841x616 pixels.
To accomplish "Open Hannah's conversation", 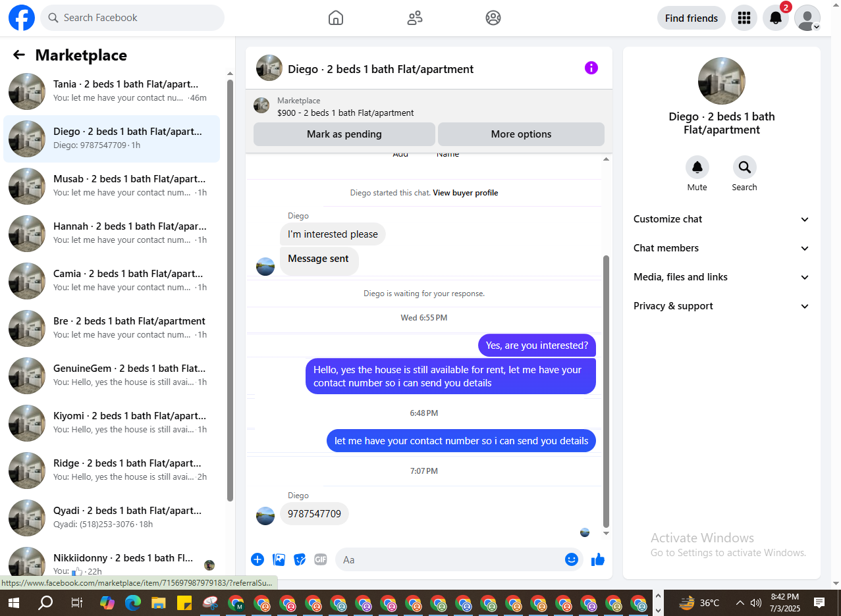I will coord(112,234).
